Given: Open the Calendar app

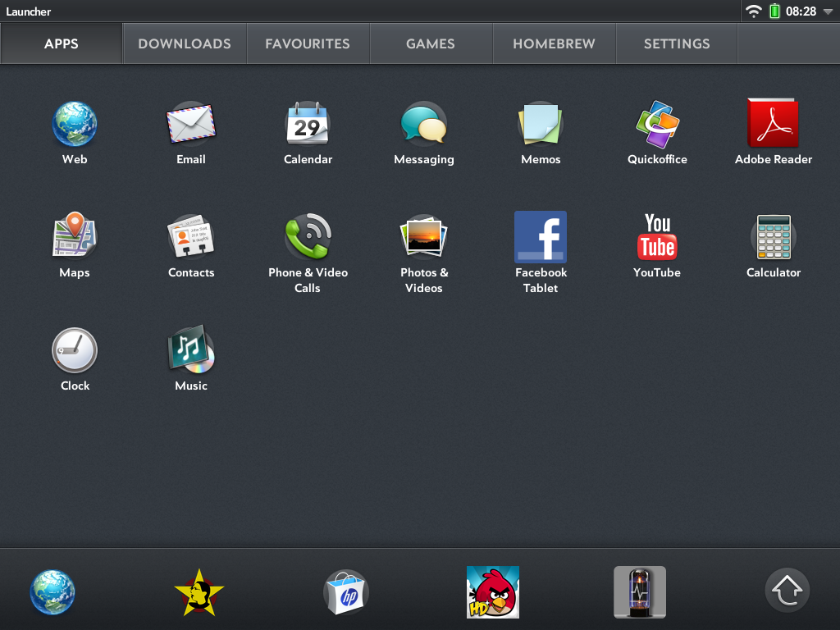Looking at the screenshot, I should pos(308,124).
